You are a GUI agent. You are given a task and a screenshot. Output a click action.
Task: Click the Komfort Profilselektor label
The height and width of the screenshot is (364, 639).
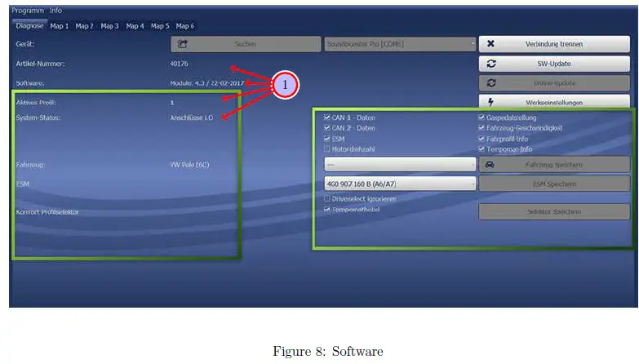coord(47,212)
